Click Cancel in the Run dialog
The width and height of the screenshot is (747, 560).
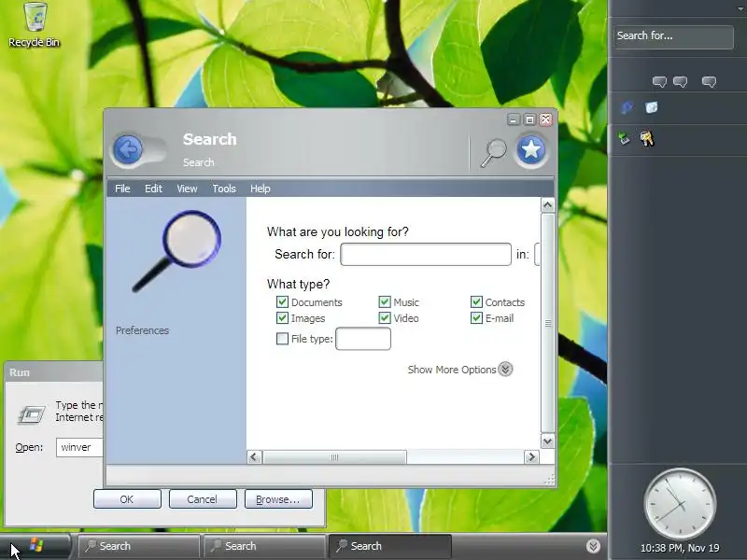203,499
